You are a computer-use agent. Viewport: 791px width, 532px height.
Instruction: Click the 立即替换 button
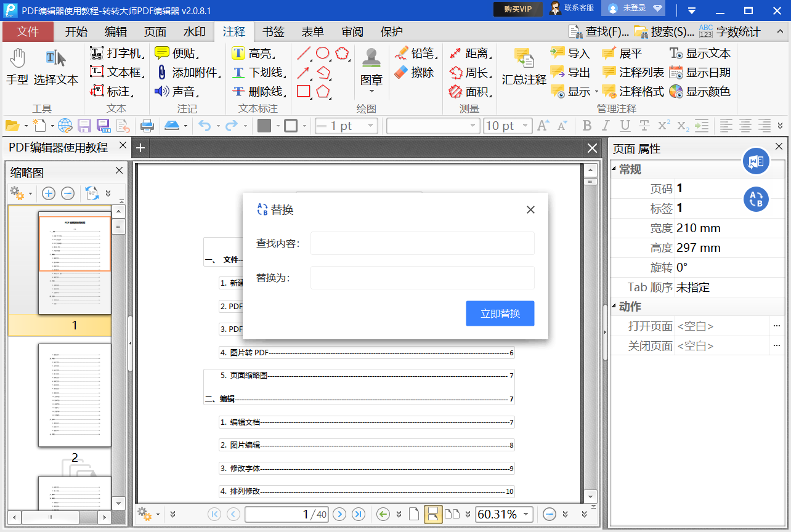point(500,313)
